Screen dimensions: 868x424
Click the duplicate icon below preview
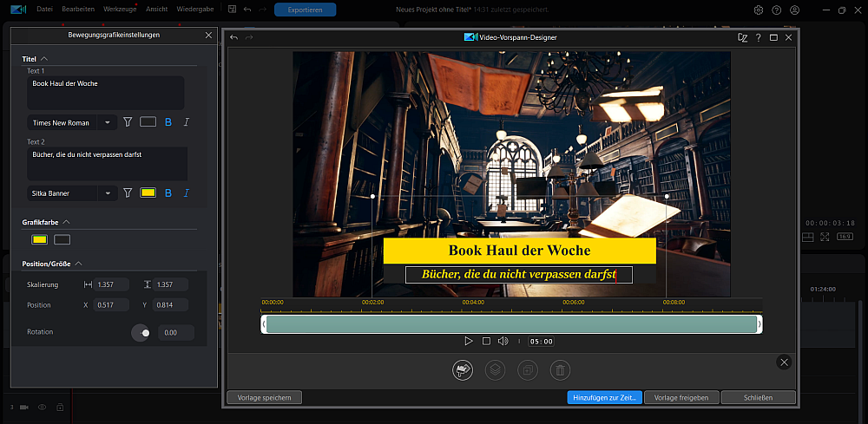pyautogui.click(x=528, y=370)
